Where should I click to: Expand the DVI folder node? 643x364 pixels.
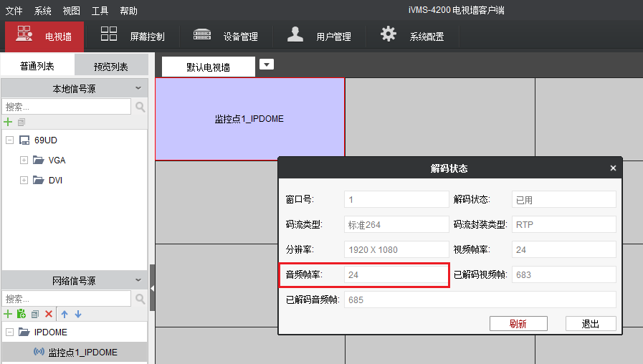pyautogui.click(x=24, y=181)
